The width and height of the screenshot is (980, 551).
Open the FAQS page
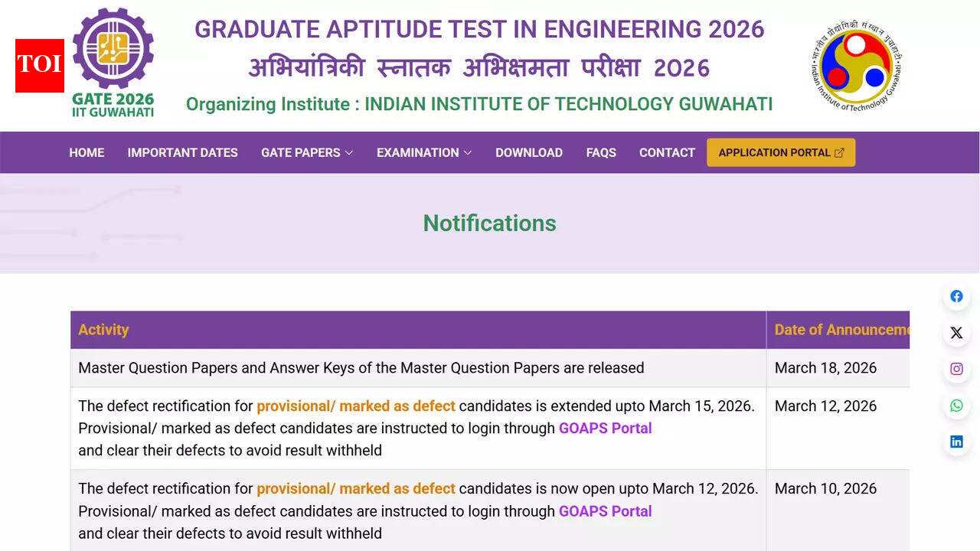(601, 152)
